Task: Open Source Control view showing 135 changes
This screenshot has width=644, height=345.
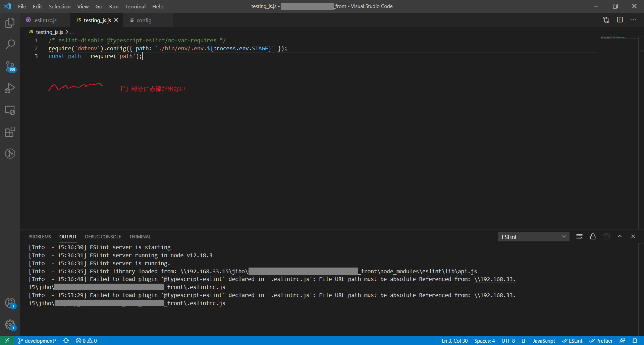Action: [10, 66]
